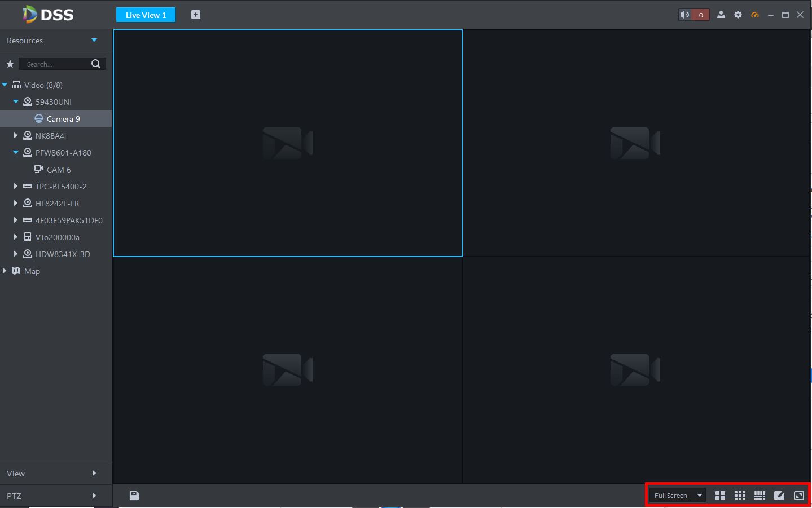The width and height of the screenshot is (812, 508).
Task: Open the Full Screen dropdown
Action: pyautogui.click(x=677, y=496)
